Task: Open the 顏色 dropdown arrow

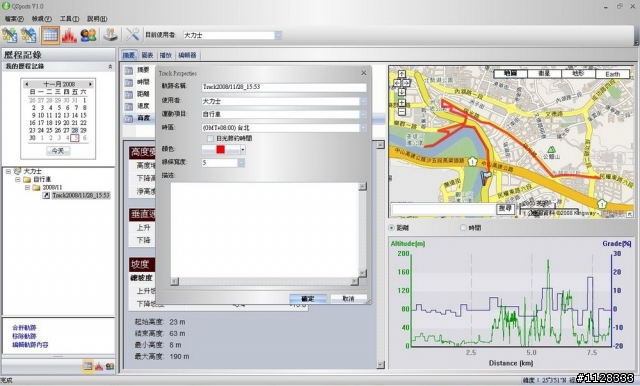Action: [x=242, y=150]
